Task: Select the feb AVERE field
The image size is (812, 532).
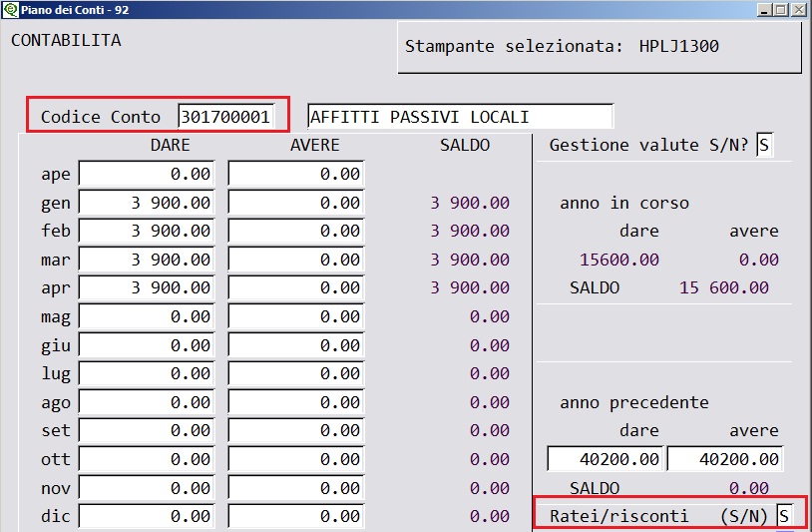Action: point(296,231)
